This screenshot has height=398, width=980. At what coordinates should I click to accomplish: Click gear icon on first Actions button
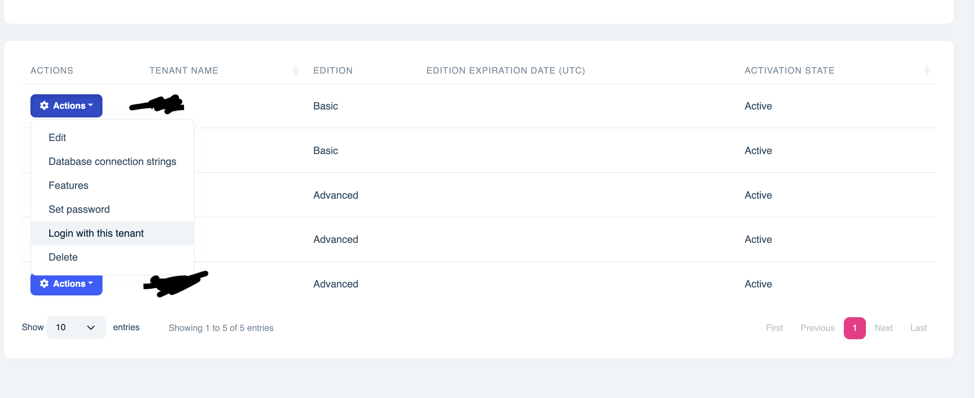pos(44,105)
